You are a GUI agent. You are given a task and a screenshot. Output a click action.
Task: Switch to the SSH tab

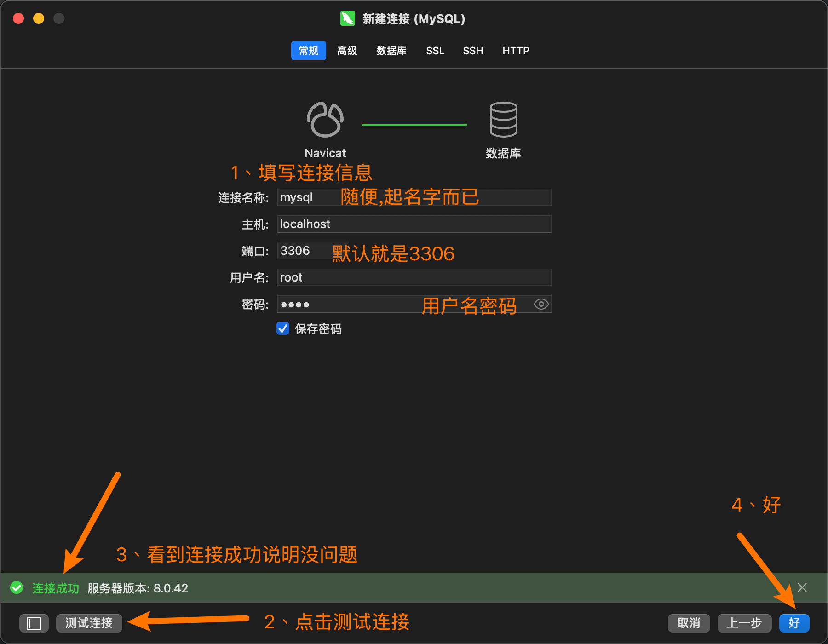(473, 51)
